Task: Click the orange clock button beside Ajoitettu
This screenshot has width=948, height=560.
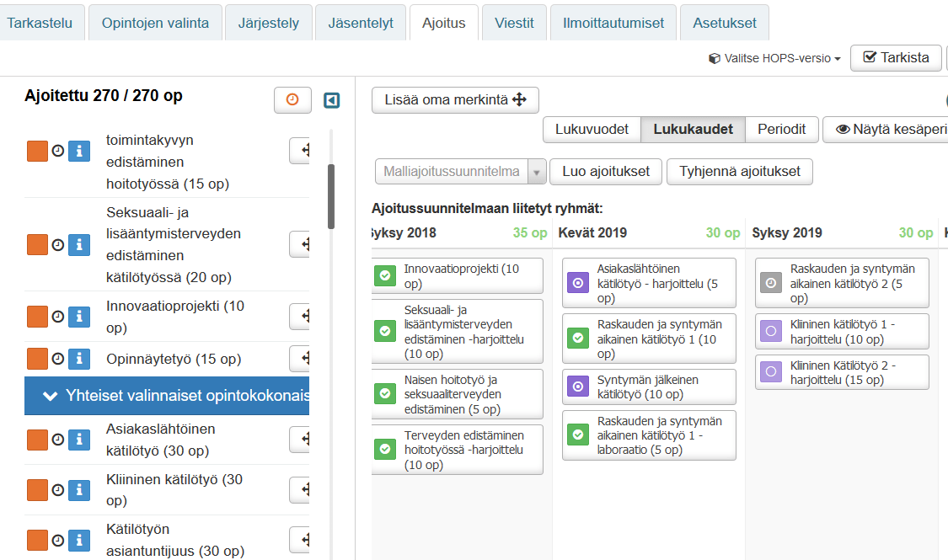Action: pyautogui.click(x=292, y=100)
